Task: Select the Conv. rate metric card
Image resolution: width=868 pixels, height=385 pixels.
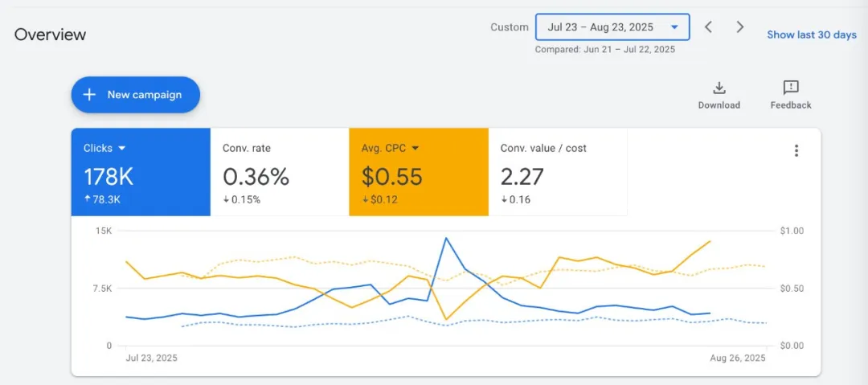Action: 279,172
